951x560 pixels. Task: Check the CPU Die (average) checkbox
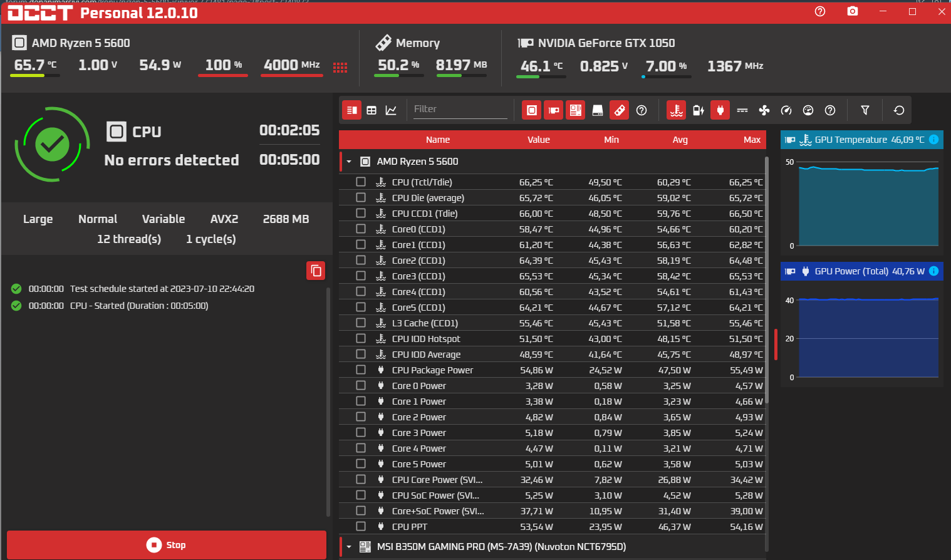click(361, 197)
